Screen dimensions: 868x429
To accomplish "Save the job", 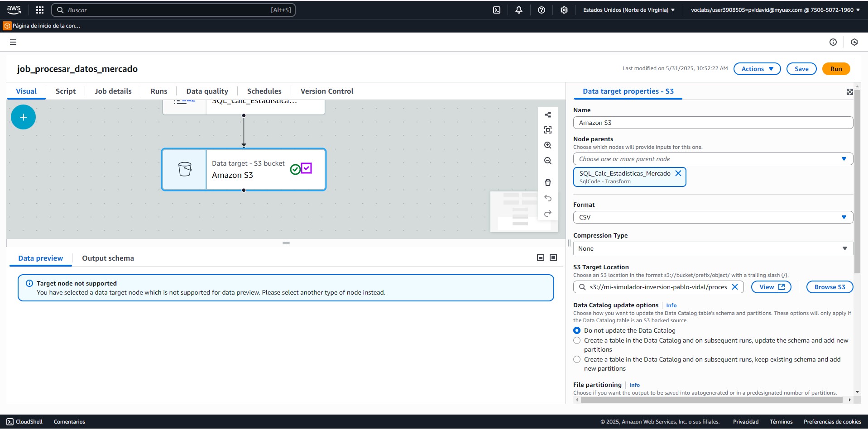I will 801,69.
